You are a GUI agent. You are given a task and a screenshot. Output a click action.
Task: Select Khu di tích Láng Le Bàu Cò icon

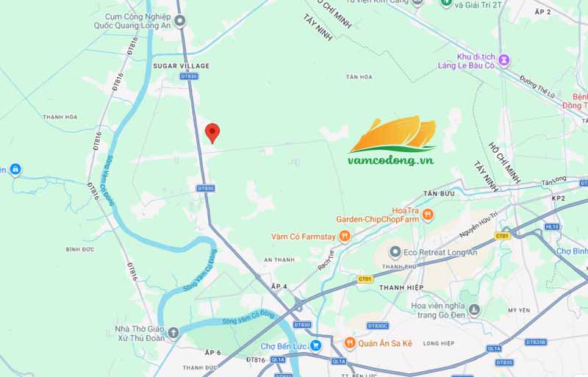pyautogui.click(x=505, y=60)
